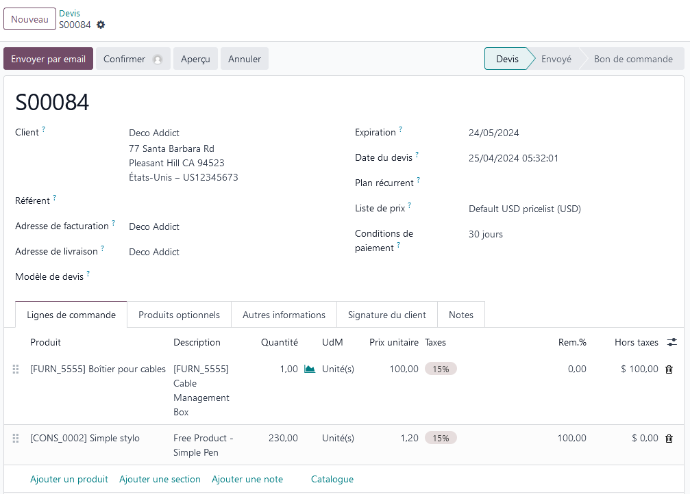690x494 pixels.
Task: Open the Signature du client tab
Action: tap(386, 315)
